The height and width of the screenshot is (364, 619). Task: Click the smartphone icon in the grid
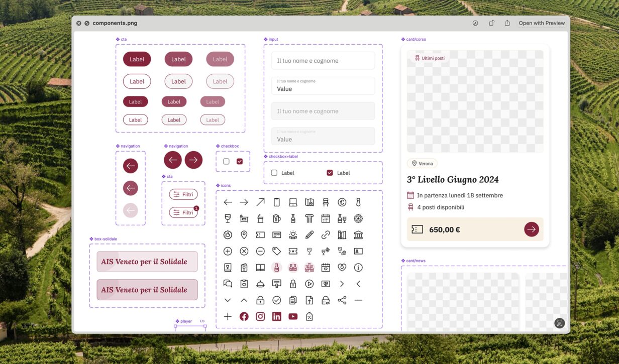[276, 202]
